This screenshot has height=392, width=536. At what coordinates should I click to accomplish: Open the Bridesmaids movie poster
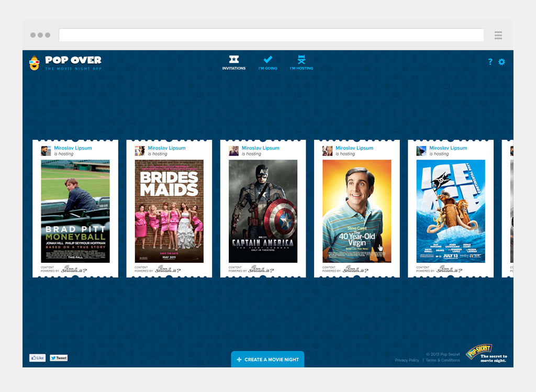tap(169, 211)
